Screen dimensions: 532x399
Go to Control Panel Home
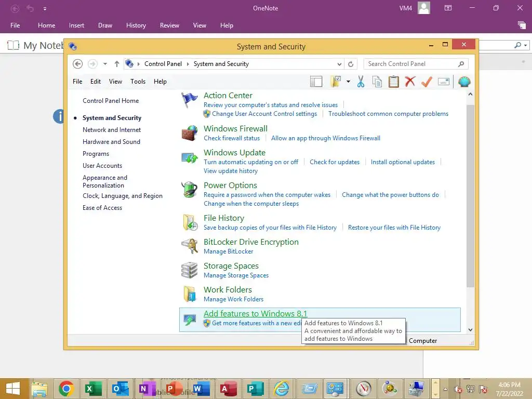111,101
